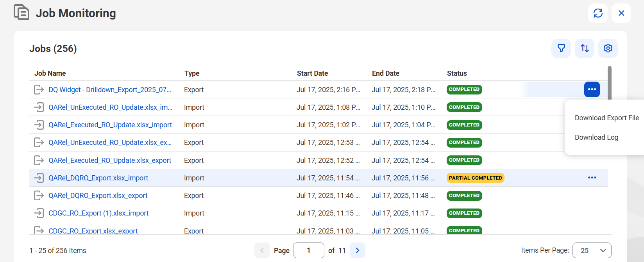
Task: Click the 1 - 25 of 256 Items text
Action: (x=58, y=251)
